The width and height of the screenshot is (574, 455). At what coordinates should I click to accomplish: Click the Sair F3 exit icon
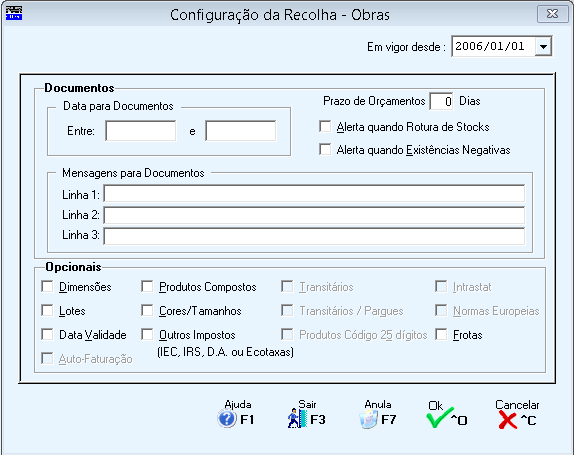[x=297, y=418]
